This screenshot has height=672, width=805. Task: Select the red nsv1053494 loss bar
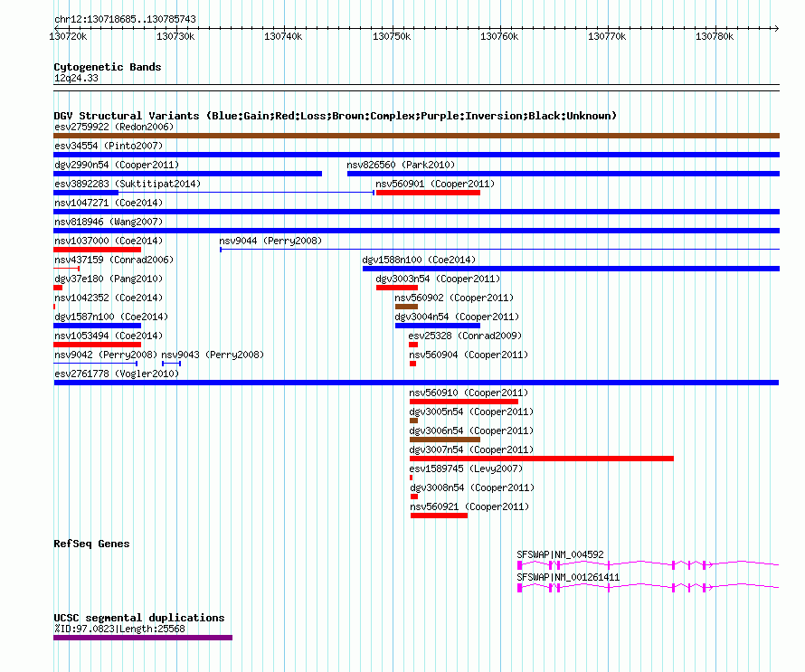tap(97, 345)
